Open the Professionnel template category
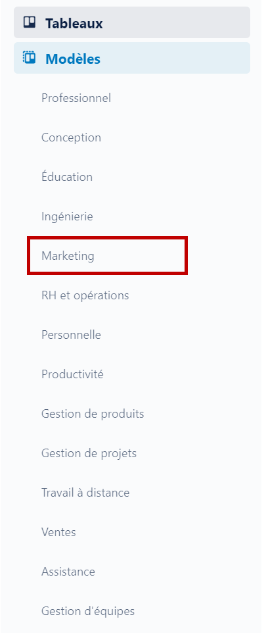The width and height of the screenshot is (266, 644). coord(76,98)
